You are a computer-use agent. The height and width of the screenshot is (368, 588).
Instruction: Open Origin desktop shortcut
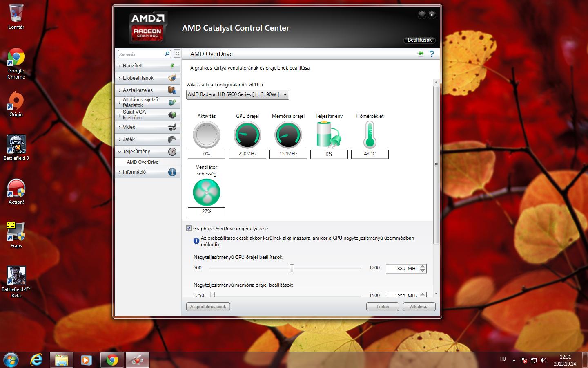click(x=16, y=104)
